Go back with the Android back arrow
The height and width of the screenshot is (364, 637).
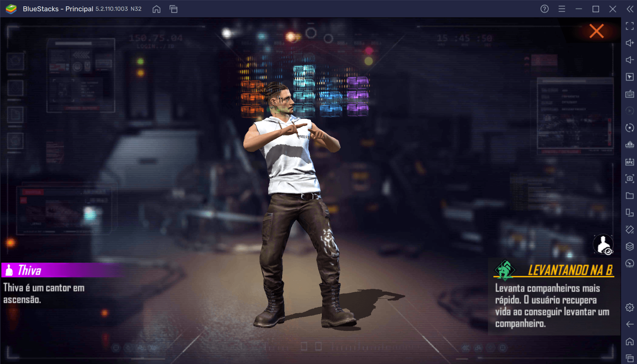[x=630, y=324]
